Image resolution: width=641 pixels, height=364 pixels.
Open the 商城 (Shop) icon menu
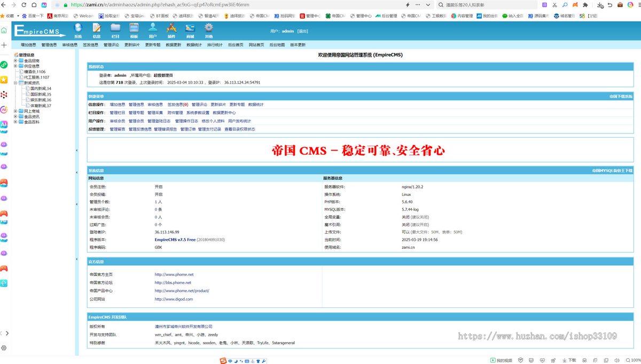pos(190,31)
